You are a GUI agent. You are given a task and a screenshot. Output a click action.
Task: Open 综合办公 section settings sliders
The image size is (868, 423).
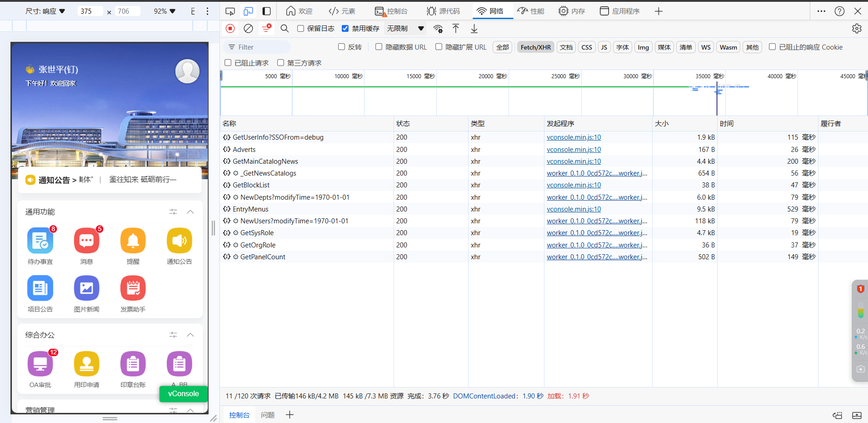coord(173,335)
